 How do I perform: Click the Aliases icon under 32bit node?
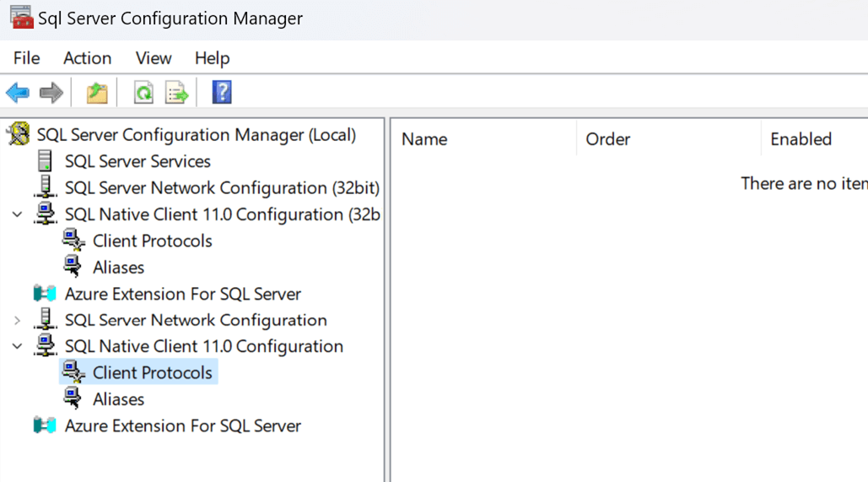73,267
